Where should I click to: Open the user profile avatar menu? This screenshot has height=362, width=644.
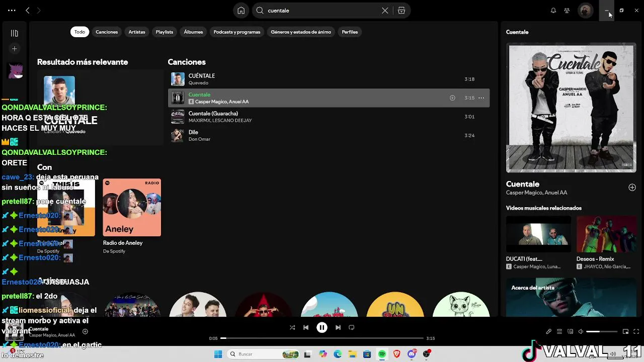[x=585, y=10]
